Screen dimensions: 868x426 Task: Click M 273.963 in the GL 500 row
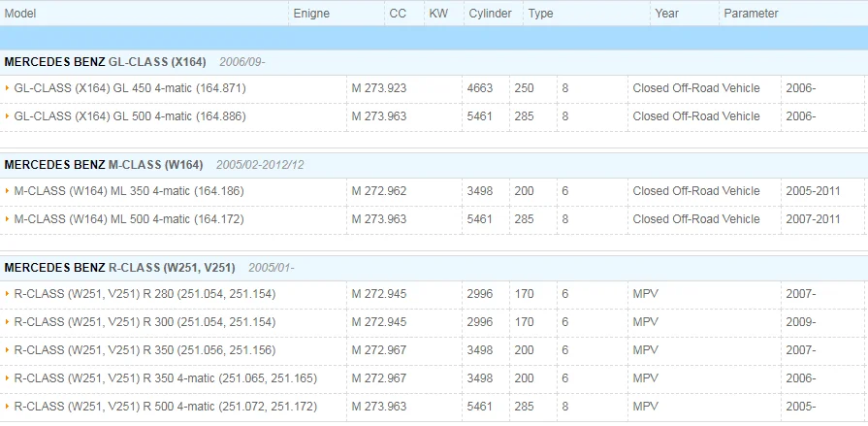(379, 116)
